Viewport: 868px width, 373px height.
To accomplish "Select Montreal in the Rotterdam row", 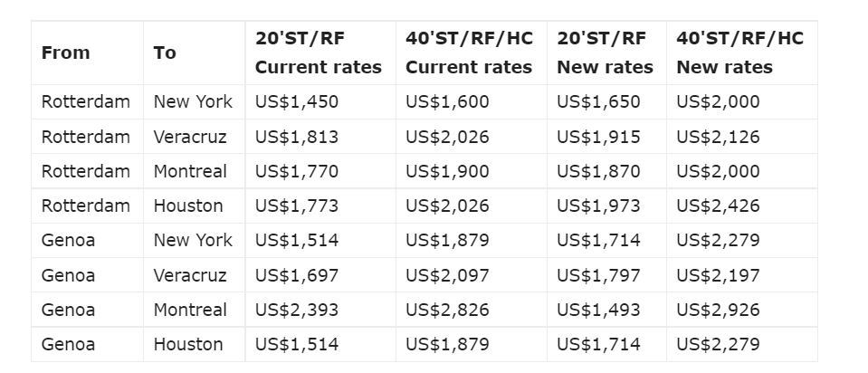I will [x=190, y=172].
